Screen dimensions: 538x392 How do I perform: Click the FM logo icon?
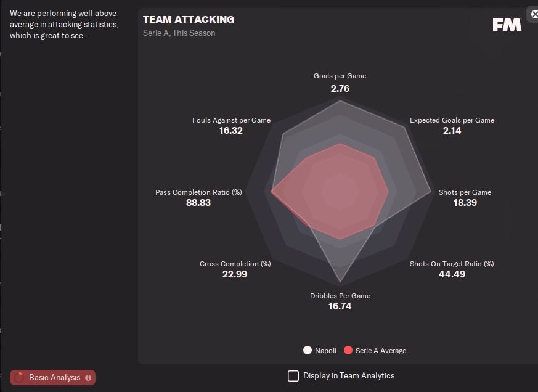click(507, 25)
